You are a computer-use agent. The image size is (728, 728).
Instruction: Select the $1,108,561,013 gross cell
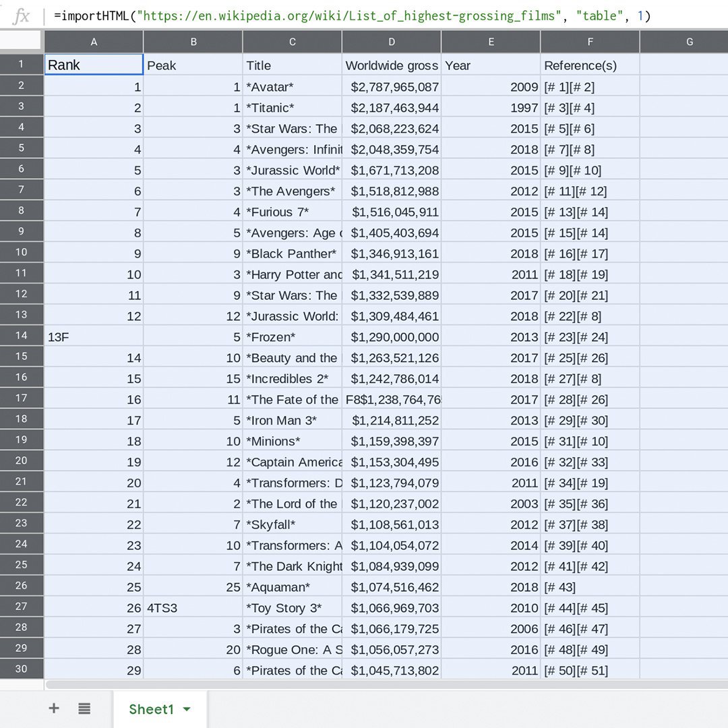(x=392, y=524)
